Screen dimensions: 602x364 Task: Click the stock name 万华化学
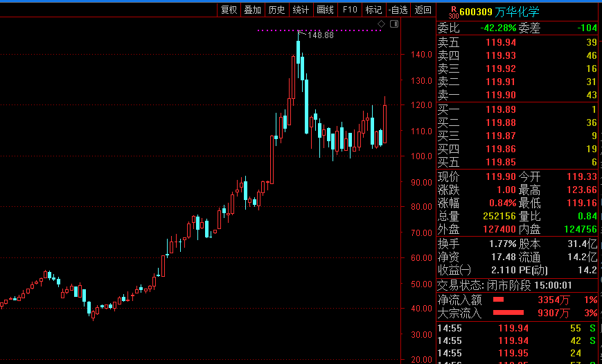pyautogui.click(x=517, y=12)
